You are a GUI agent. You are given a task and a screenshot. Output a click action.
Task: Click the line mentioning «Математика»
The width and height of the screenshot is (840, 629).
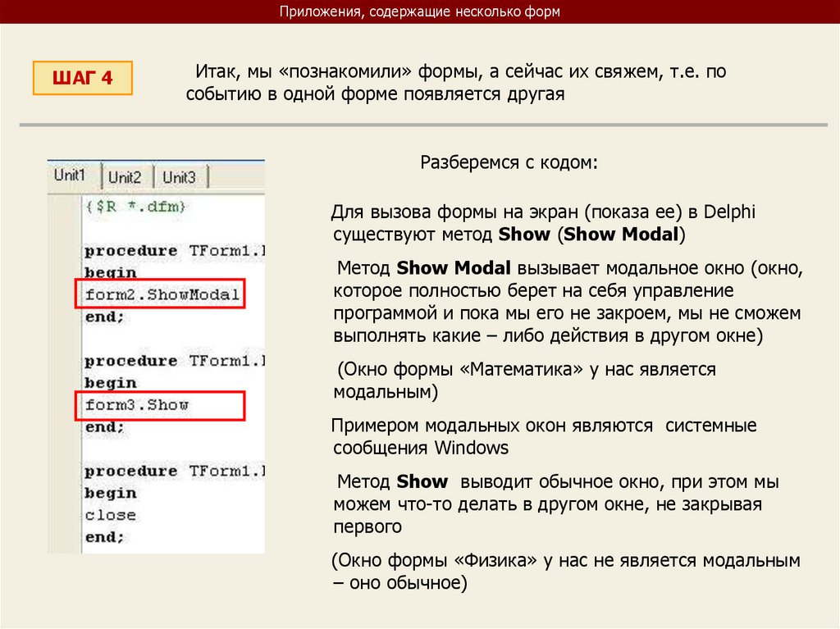527,369
